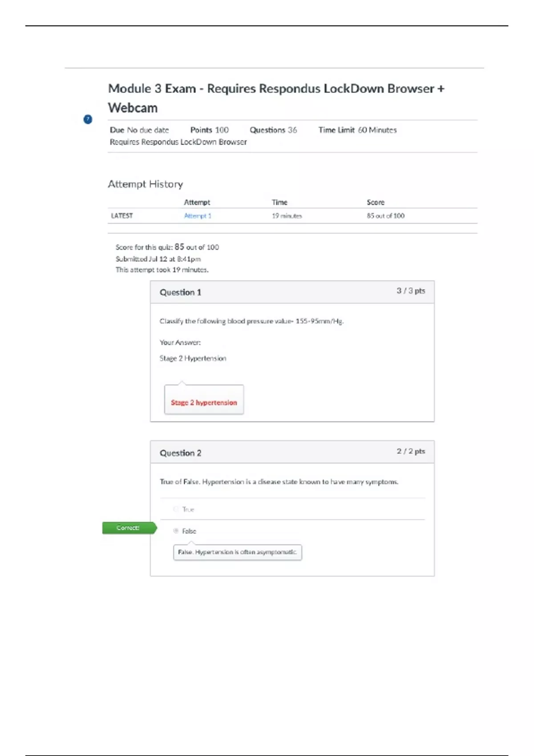This screenshot has width=534, height=756.
Task: Click the Attempt column header
Action: [x=197, y=202]
